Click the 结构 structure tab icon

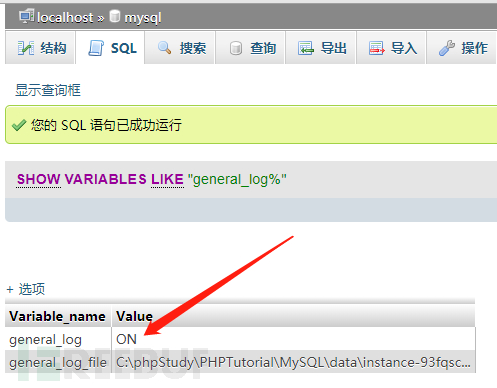click(x=26, y=48)
